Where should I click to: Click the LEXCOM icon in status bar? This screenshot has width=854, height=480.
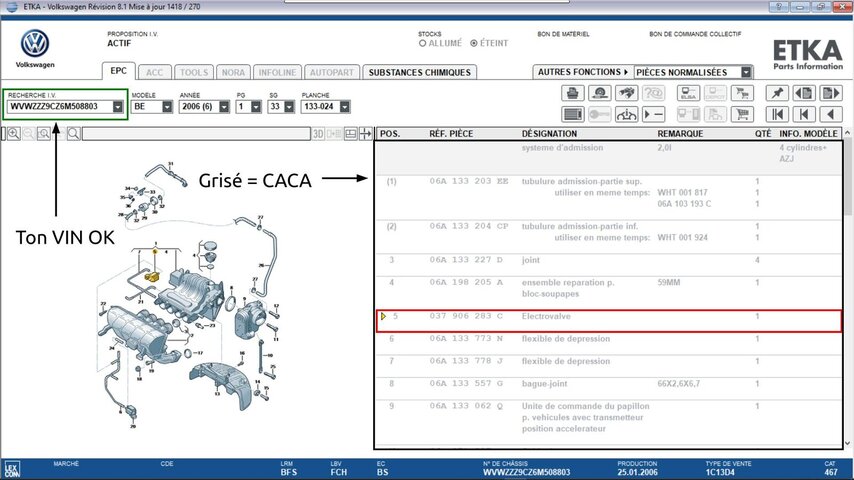click(11, 469)
